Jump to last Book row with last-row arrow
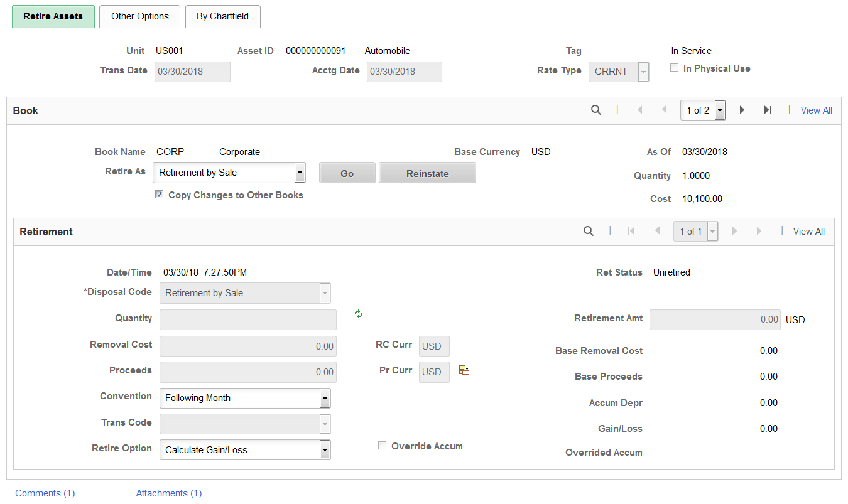The width and height of the screenshot is (848, 504). [768, 110]
